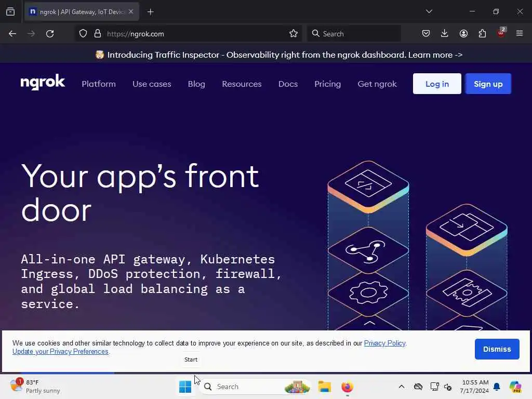View site security padlock info
The width and height of the screenshot is (532, 399).
coord(98,34)
